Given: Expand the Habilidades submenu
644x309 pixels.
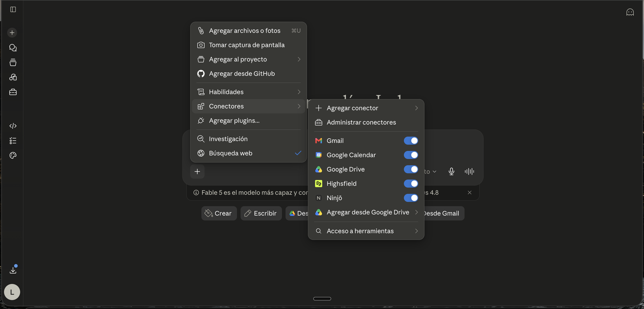Looking at the screenshot, I should pyautogui.click(x=248, y=92).
